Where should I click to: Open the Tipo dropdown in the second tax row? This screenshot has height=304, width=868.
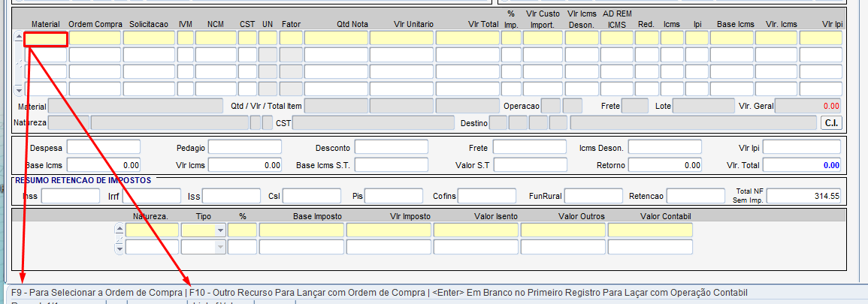point(220,247)
